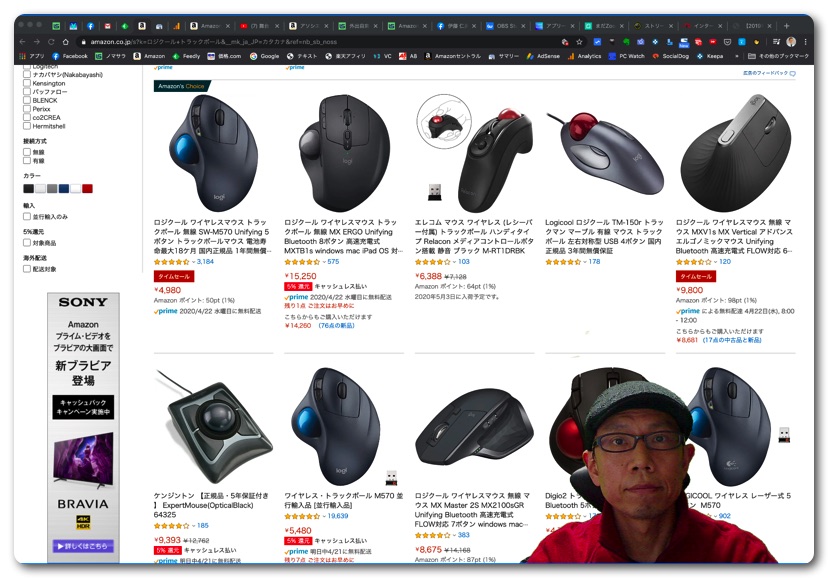The height and width of the screenshot is (578, 828).
Task: Switch to the アシスト browser tab
Action: [309, 25]
